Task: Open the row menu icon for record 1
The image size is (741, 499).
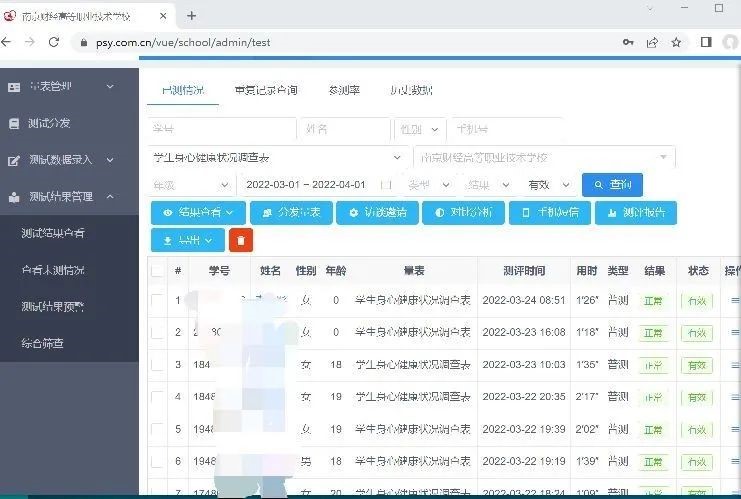Action: click(x=734, y=300)
